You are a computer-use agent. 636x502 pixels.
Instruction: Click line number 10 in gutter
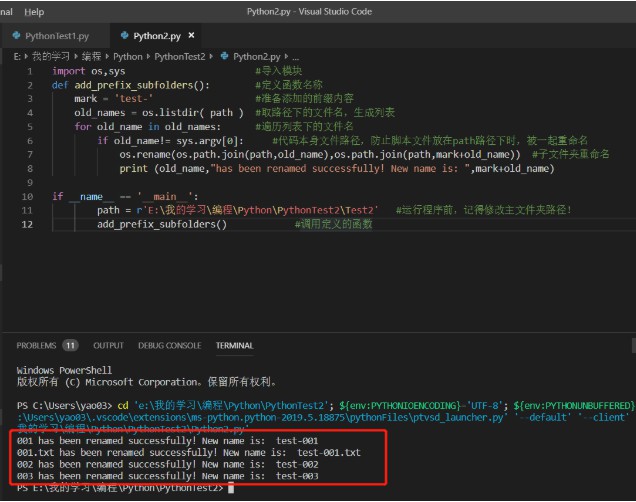click(27, 197)
